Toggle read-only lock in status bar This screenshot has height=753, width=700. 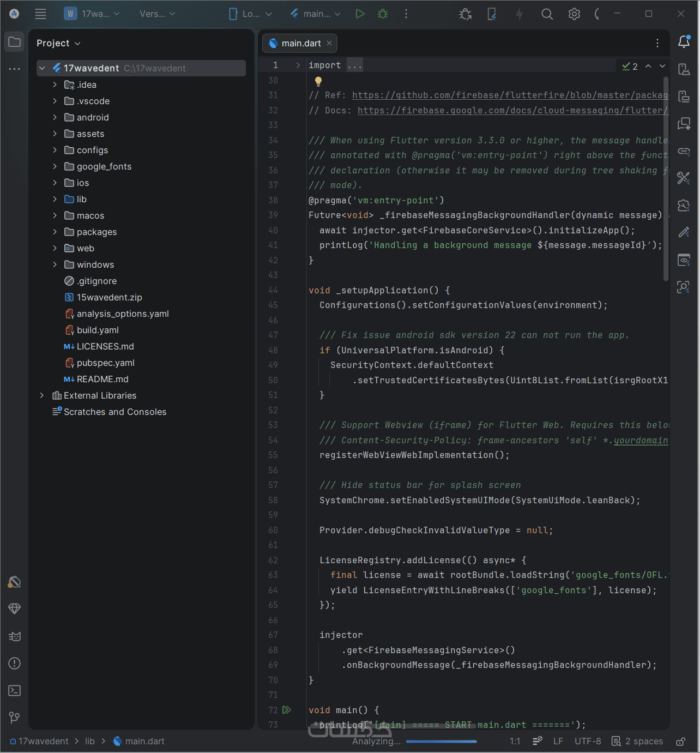click(681, 741)
